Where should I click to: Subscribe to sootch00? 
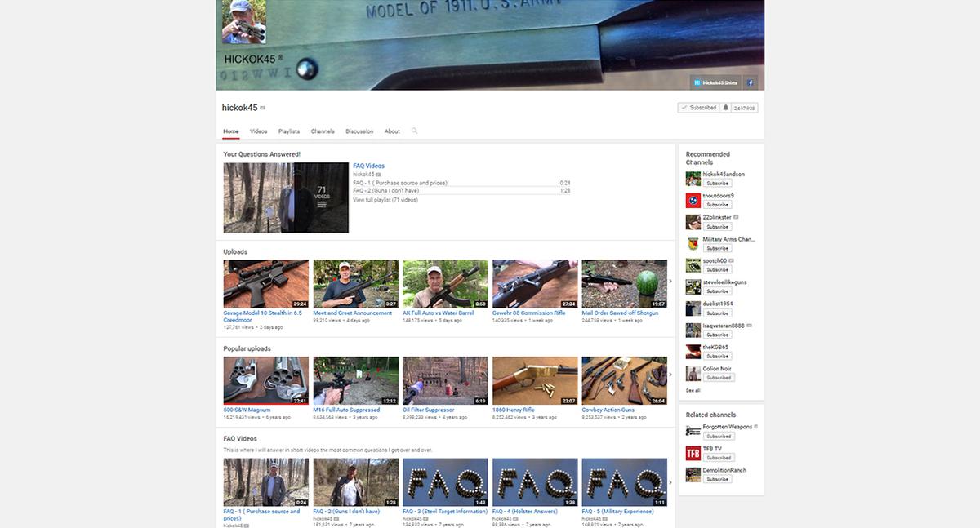pos(718,269)
